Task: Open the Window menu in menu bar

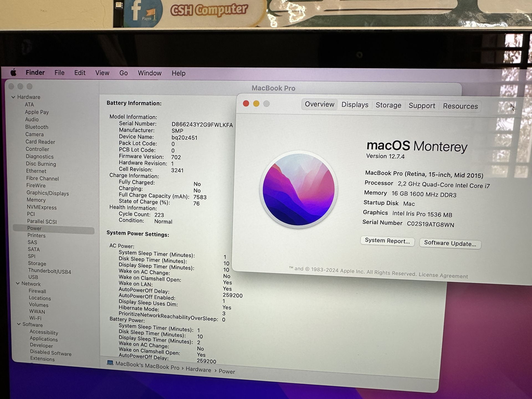Action: pos(150,73)
